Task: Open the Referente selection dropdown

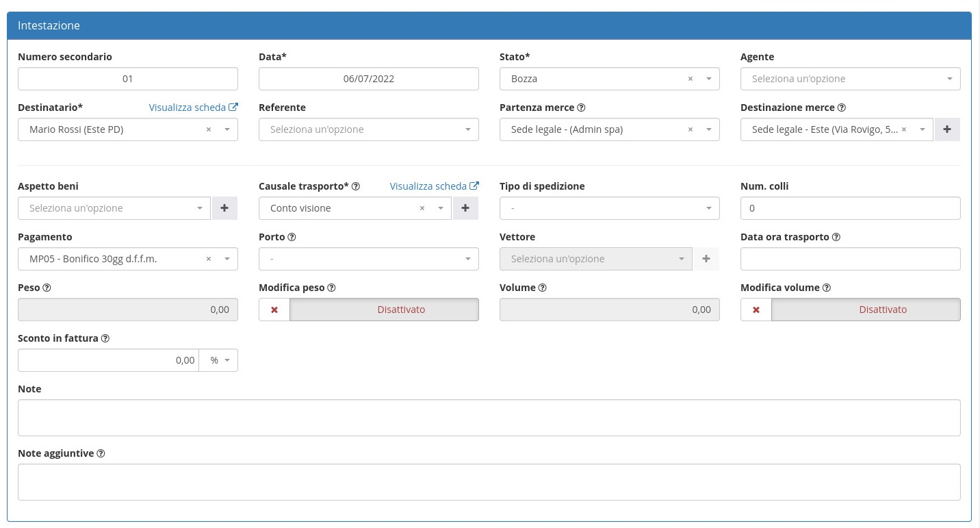Action: [x=369, y=129]
